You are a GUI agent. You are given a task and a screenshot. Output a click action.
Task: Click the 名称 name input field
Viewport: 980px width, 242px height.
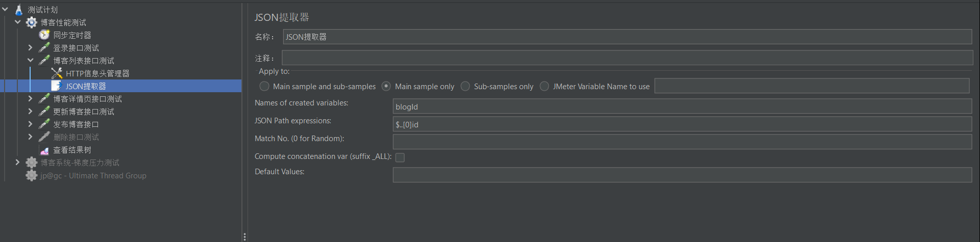pyautogui.click(x=627, y=37)
